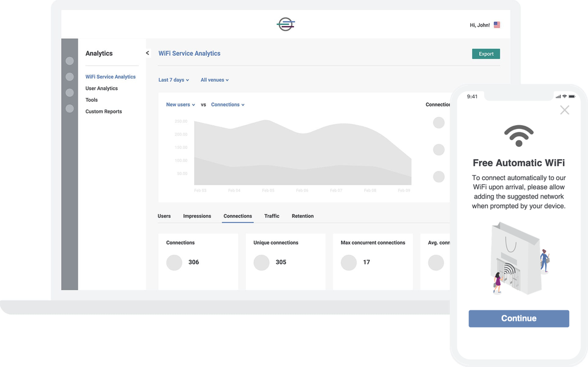The height and width of the screenshot is (367, 588).
Task: Open the New users metric selector
Action: [179, 105]
